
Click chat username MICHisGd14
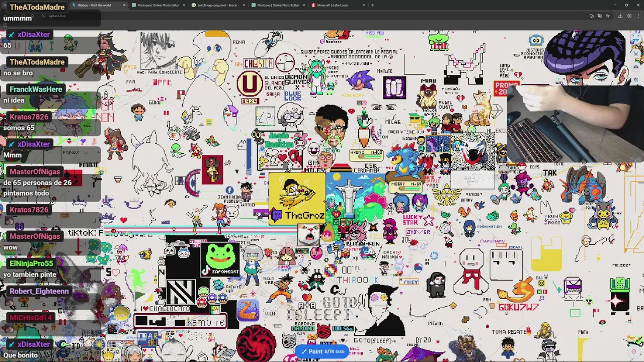pyautogui.click(x=31, y=318)
